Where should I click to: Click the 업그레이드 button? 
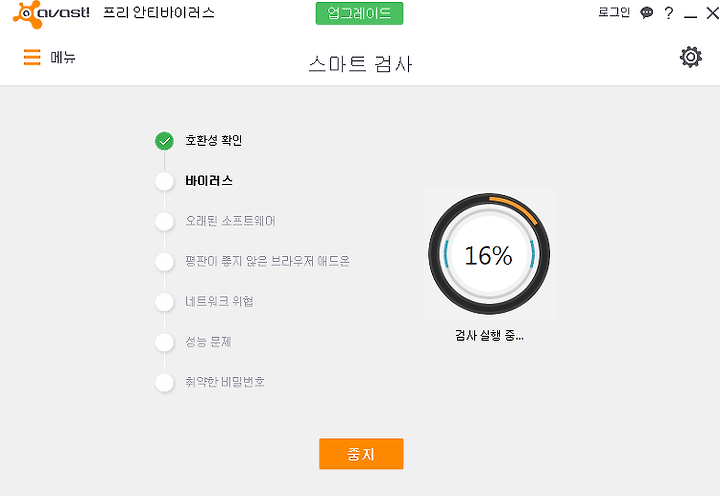pos(359,13)
